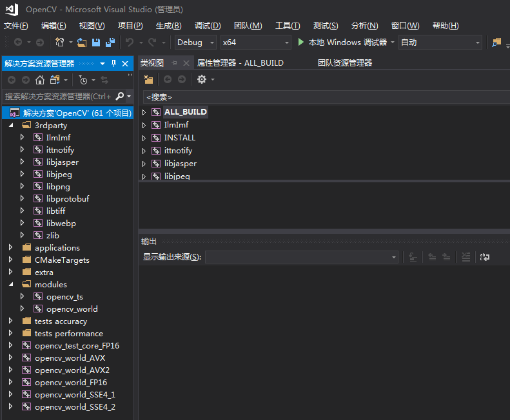
Task: Click the Save toolbar icon
Action: tap(96, 43)
